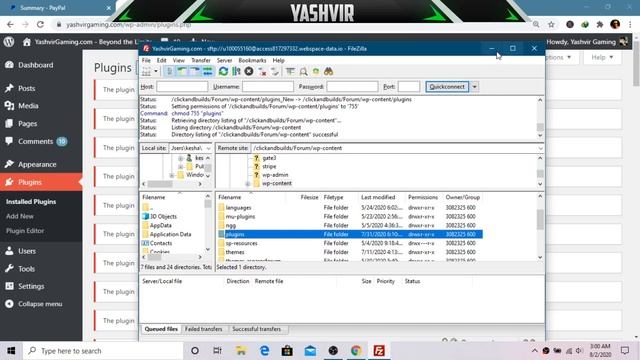The image size is (640, 360).
Task: Open the Transfer menu
Action: [201, 60]
